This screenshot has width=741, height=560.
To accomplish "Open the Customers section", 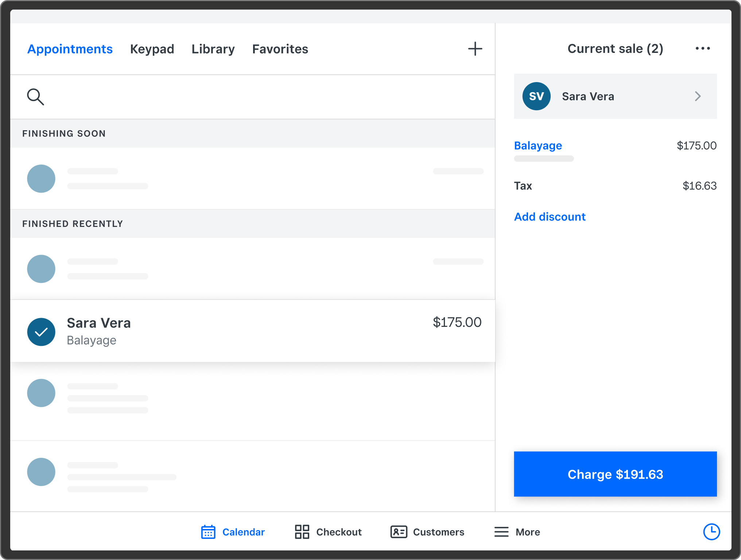I will pos(427,532).
